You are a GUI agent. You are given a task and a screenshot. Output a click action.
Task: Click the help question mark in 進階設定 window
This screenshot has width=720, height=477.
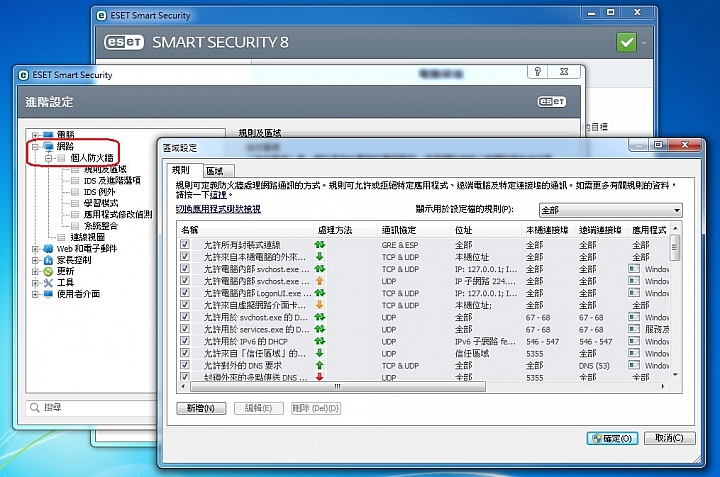tap(538, 72)
